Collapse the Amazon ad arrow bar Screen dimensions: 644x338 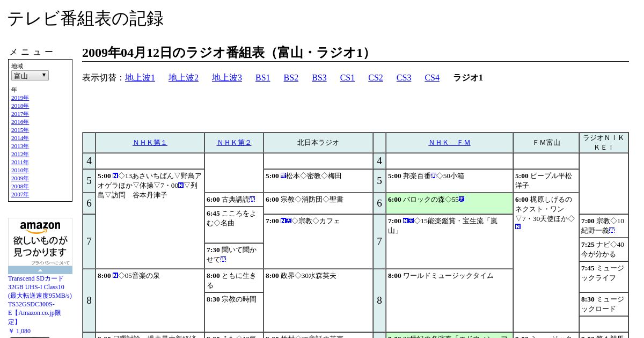[40, 270]
